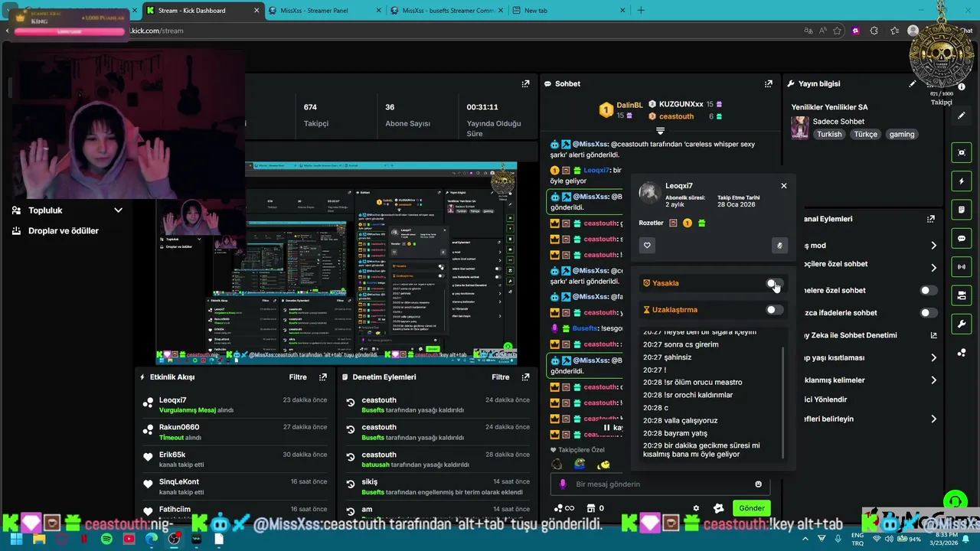Click the heart icon in Leoqxi7 card
The width and height of the screenshot is (980, 551).
(647, 246)
